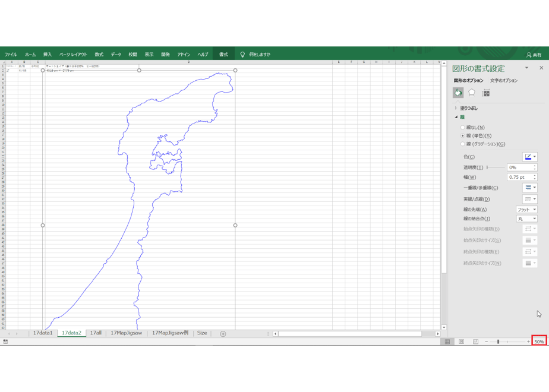Open the データ ribbon tab

pos(116,55)
